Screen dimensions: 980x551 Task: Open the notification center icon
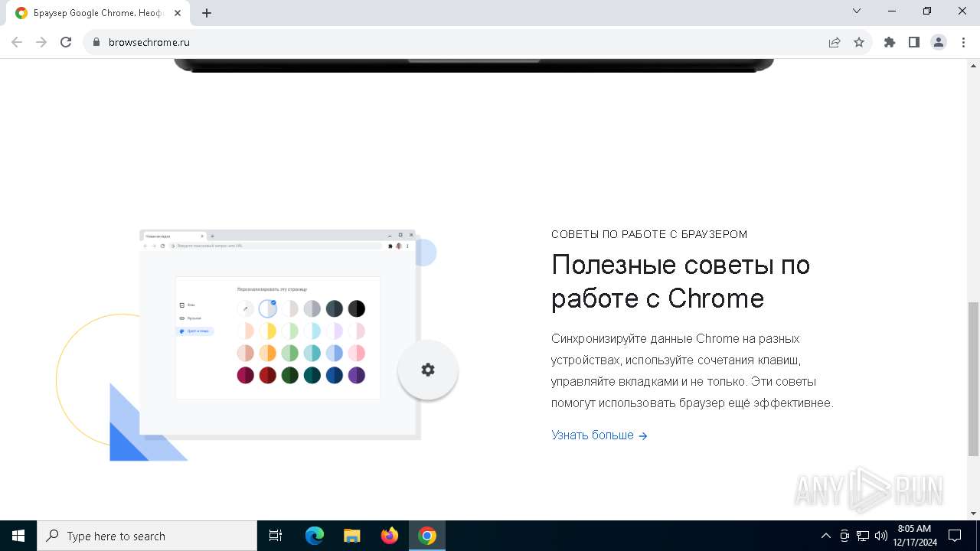click(x=955, y=536)
